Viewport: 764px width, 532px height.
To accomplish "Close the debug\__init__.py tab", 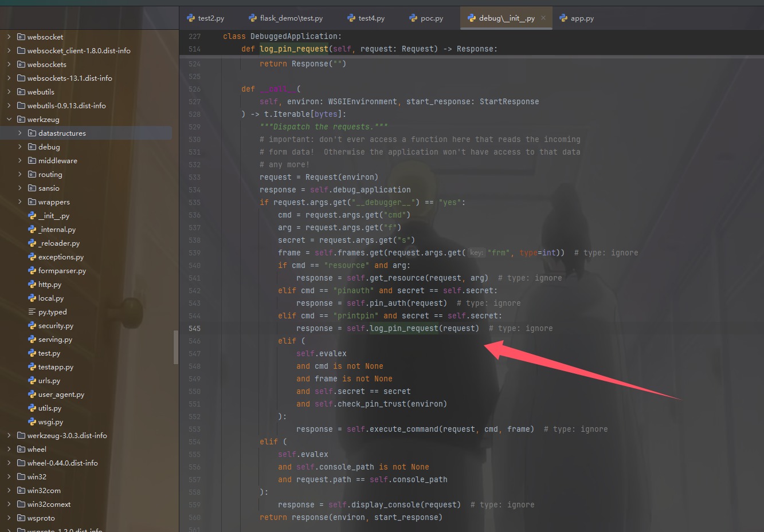I will click(x=543, y=18).
